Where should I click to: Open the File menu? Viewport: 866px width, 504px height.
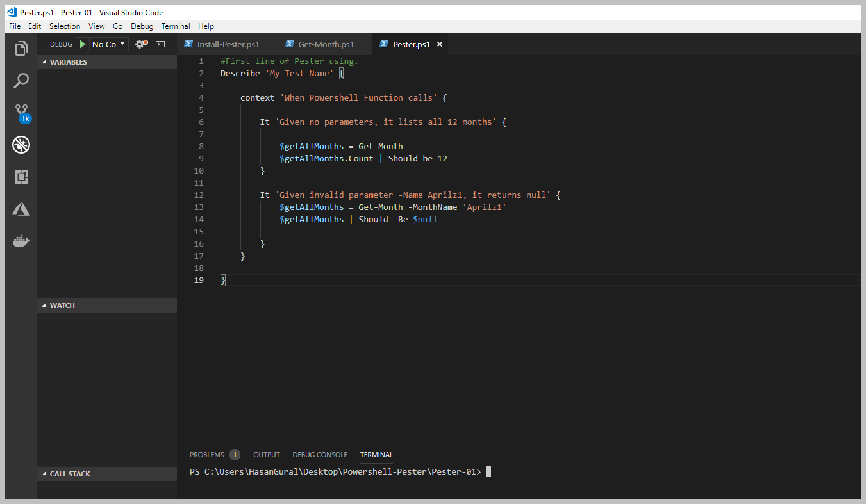[15, 26]
